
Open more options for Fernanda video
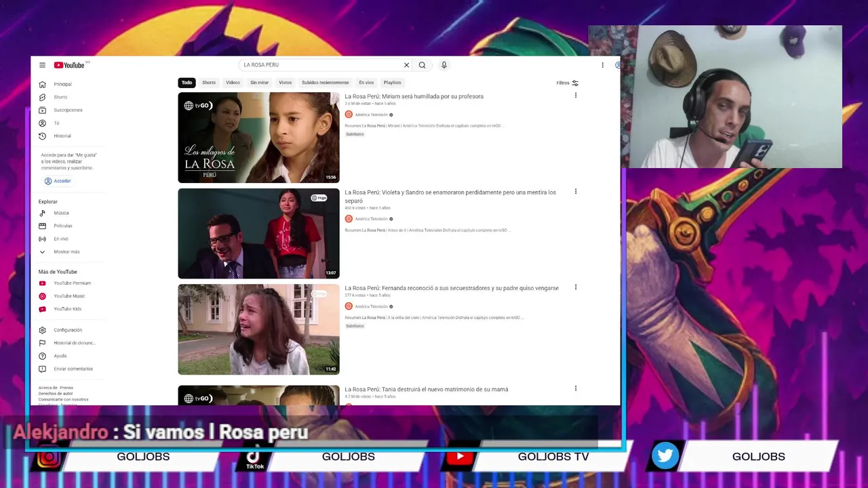(x=576, y=287)
